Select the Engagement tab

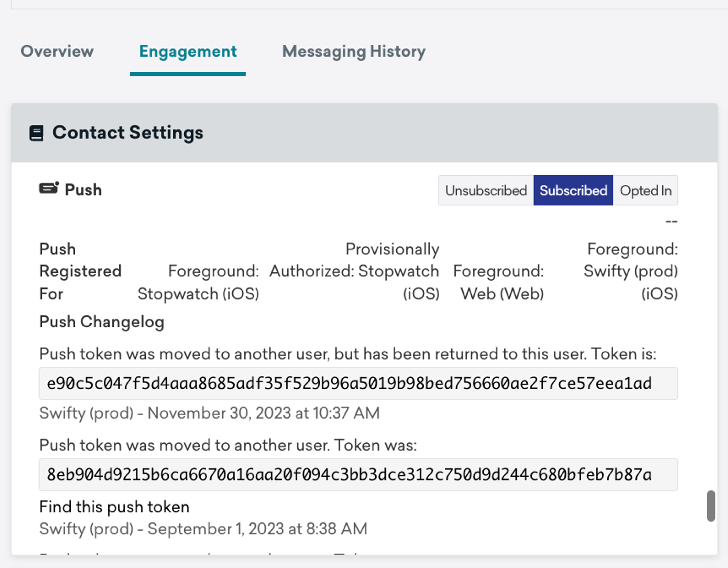(188, 51)
